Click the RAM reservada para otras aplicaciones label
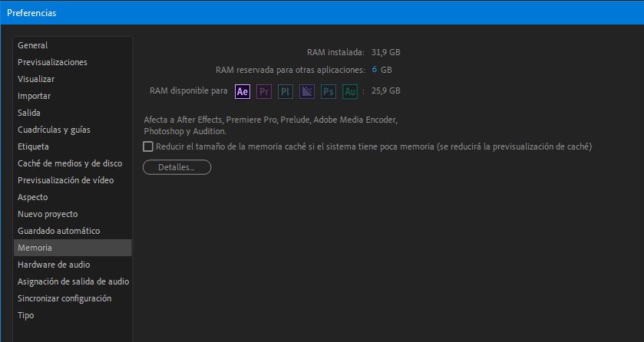 [x=290, y=70]
